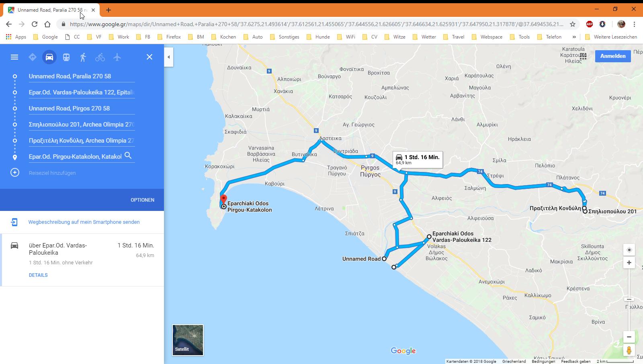Click the Anmelden sign-in button

pos(613,56)
